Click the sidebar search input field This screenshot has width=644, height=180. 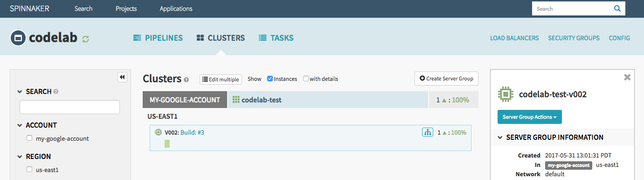69,107
